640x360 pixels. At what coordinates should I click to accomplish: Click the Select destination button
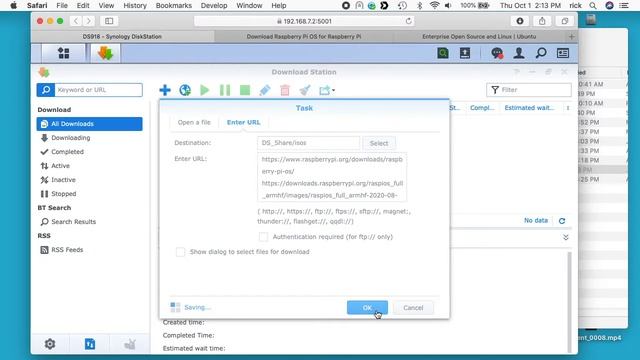[x=379, y=143]
